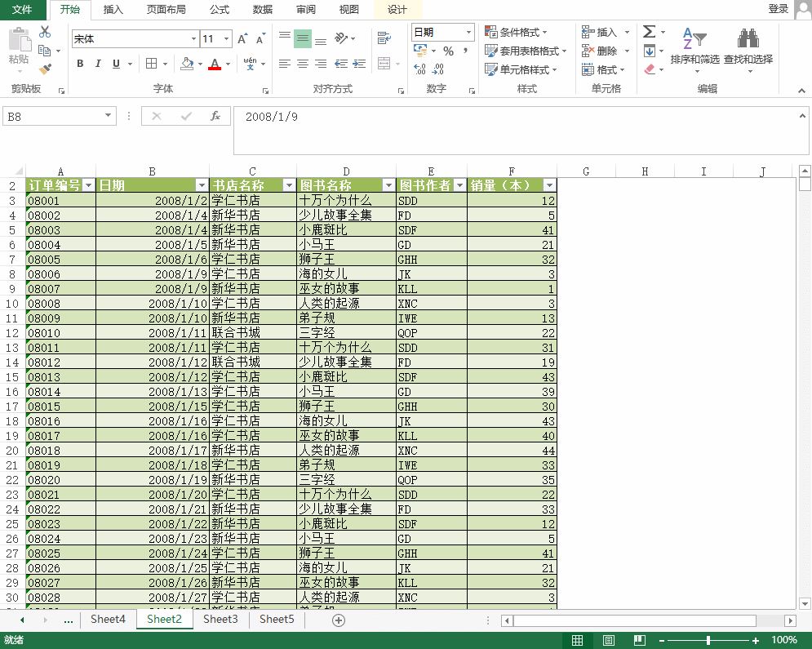Click the Accounting number format icon
This screenshot has height=649, width=812.
coord(420,51)
